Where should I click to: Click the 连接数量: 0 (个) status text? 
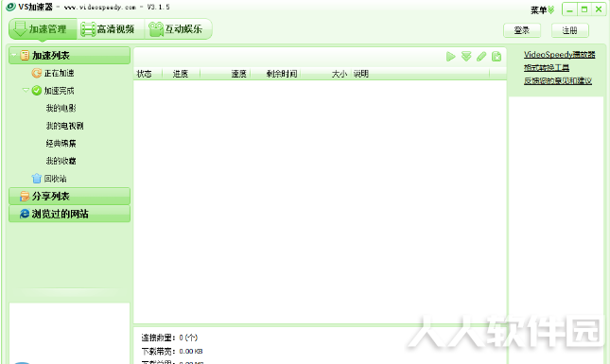click(x=169, y=338)
